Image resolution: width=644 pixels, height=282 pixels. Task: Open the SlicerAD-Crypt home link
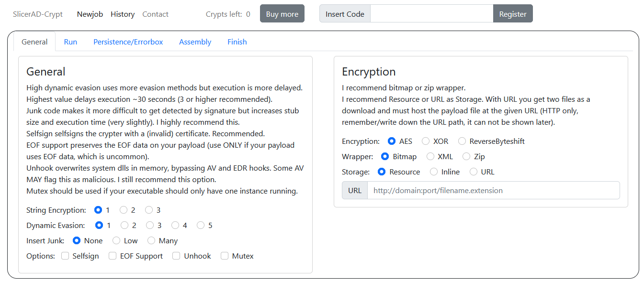click(x=38, y=14)
